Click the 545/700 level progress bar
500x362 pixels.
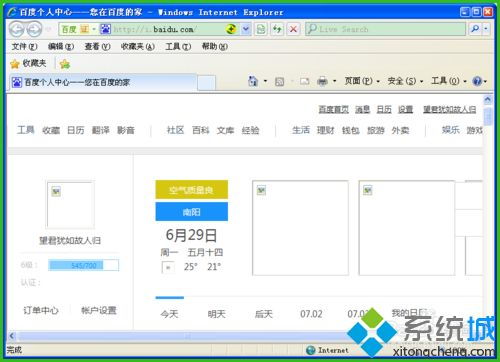point(83,265)
